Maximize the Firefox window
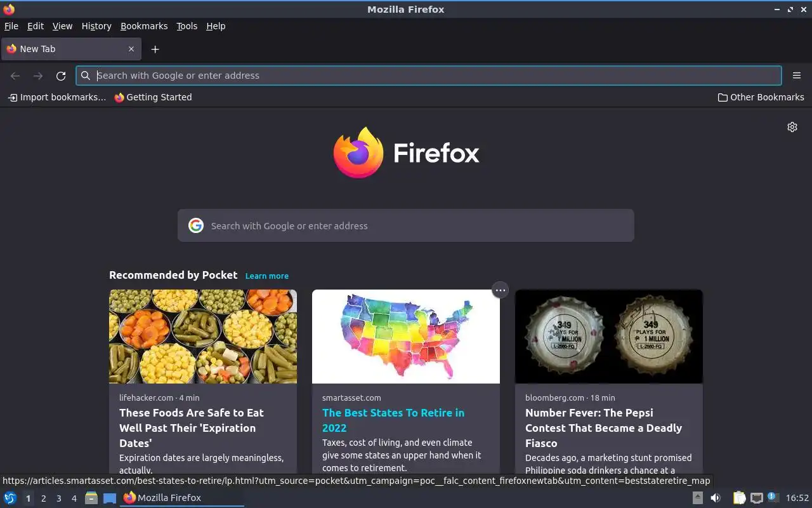The image size is (812, 508). 790,9
